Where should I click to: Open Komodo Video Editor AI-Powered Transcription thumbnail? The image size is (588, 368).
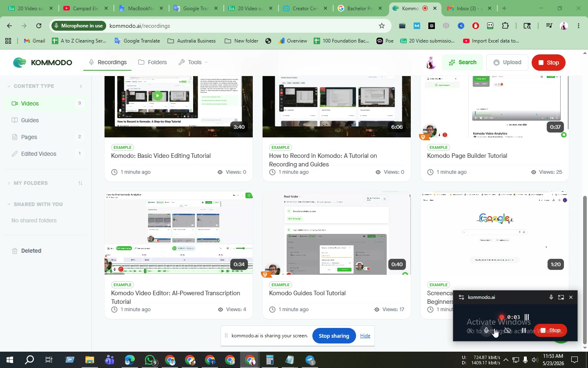point(178,233)
